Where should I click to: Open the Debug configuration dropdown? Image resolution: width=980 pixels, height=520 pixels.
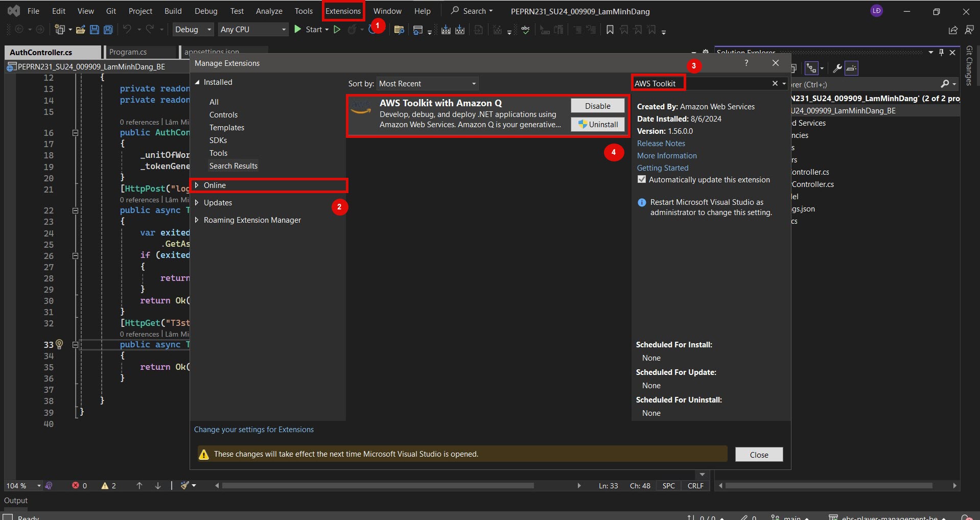[x=193, y=30]
